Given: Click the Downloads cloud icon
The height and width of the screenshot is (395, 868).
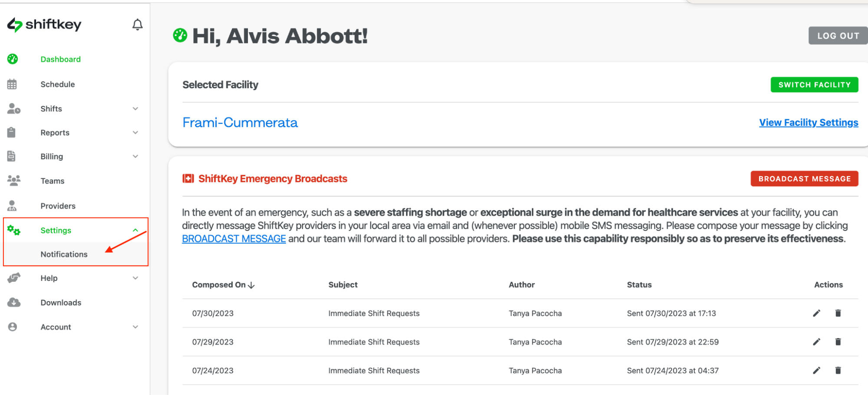Looking at the screenshot, I should (x=14, y=303).
